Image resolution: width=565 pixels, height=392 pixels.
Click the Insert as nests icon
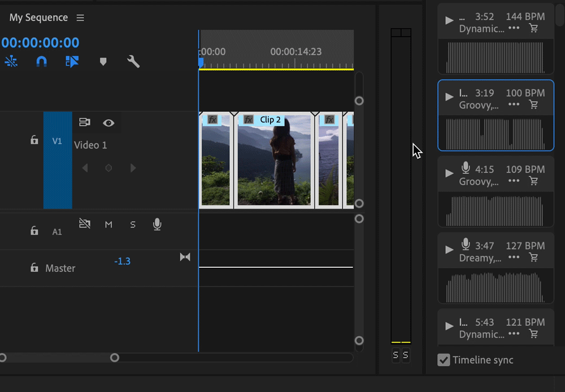coord(11,62)
